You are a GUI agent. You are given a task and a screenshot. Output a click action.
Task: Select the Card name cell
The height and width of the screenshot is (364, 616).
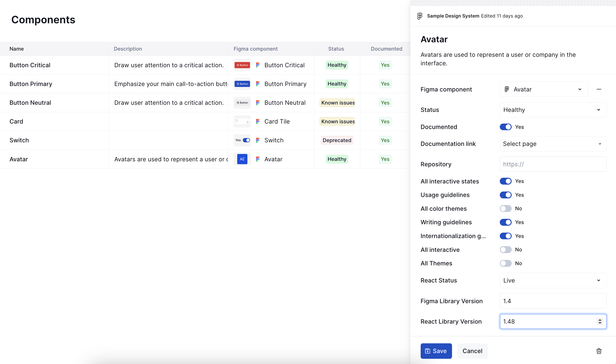[x=54, y=121]
